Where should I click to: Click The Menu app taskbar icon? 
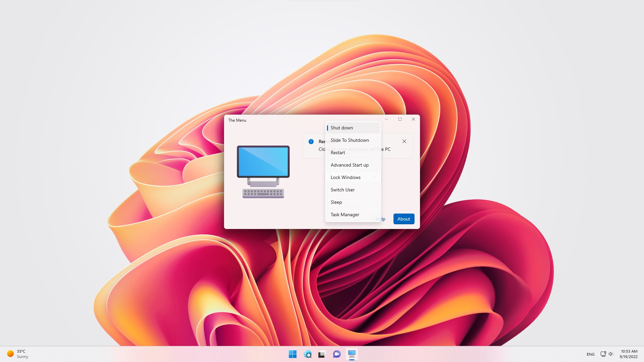click(352, 354)
